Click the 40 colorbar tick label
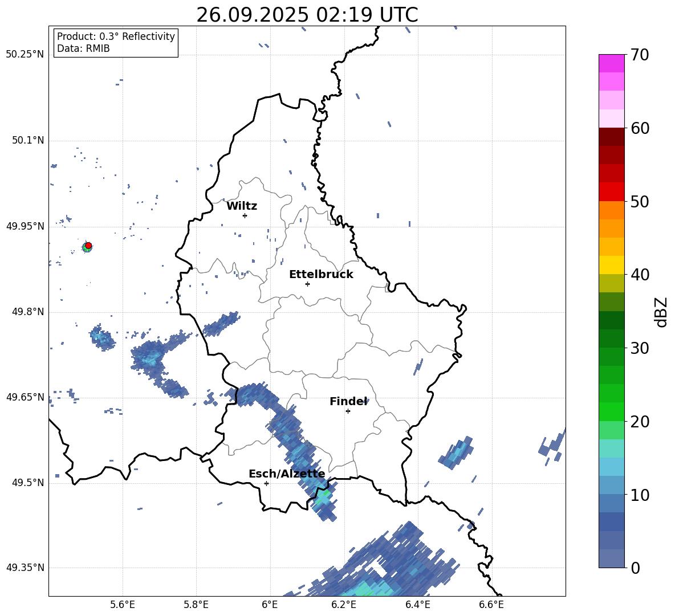The height and width of the screenshot is (616, 675). pos(640,275)
